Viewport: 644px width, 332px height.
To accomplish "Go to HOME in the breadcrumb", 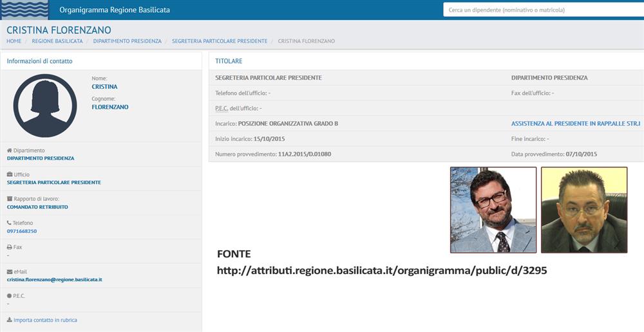I will pyautogui.click(x=14, y=41).
